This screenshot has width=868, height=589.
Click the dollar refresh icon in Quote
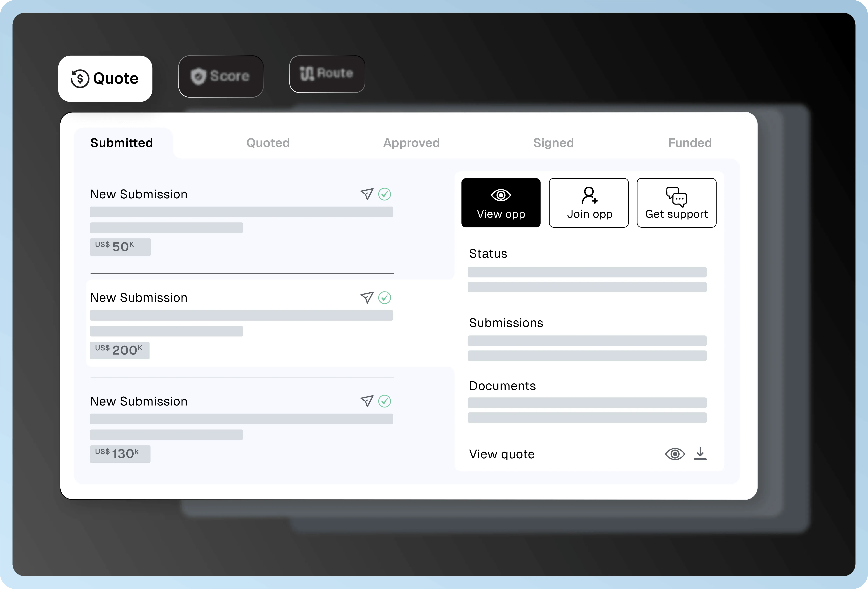click(80, 79)
